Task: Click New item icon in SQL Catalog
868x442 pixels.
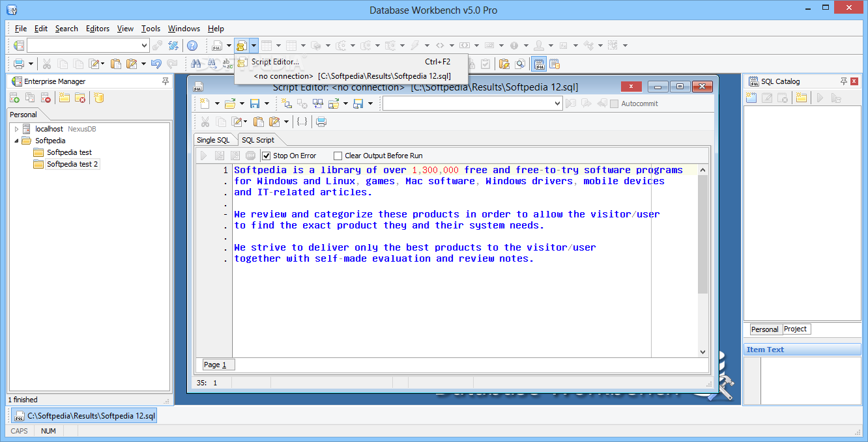Action: pyautogui.click(x=751, y=98)
